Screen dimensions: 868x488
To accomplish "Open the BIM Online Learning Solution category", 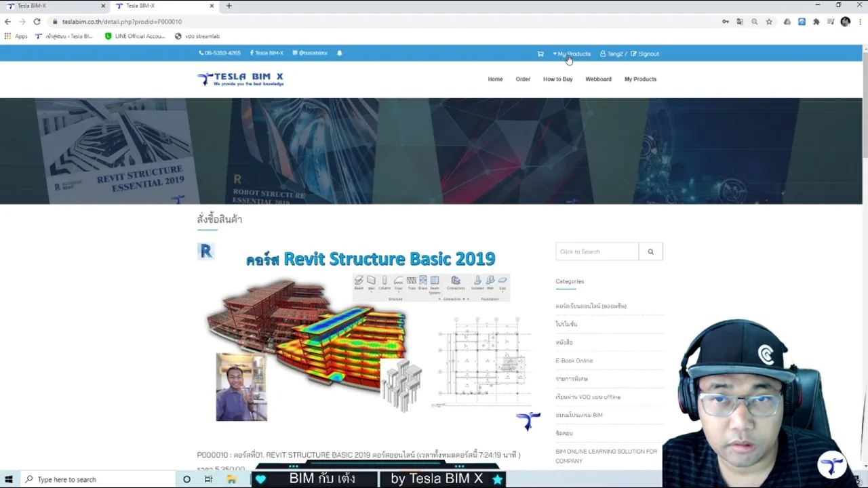I will [606, 456].
